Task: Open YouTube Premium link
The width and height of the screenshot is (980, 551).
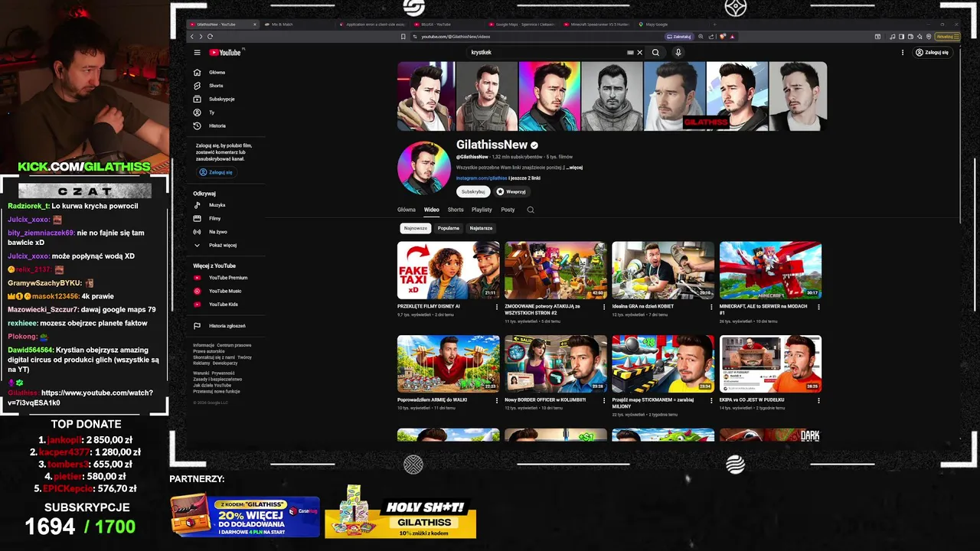Action: (227, 278)
